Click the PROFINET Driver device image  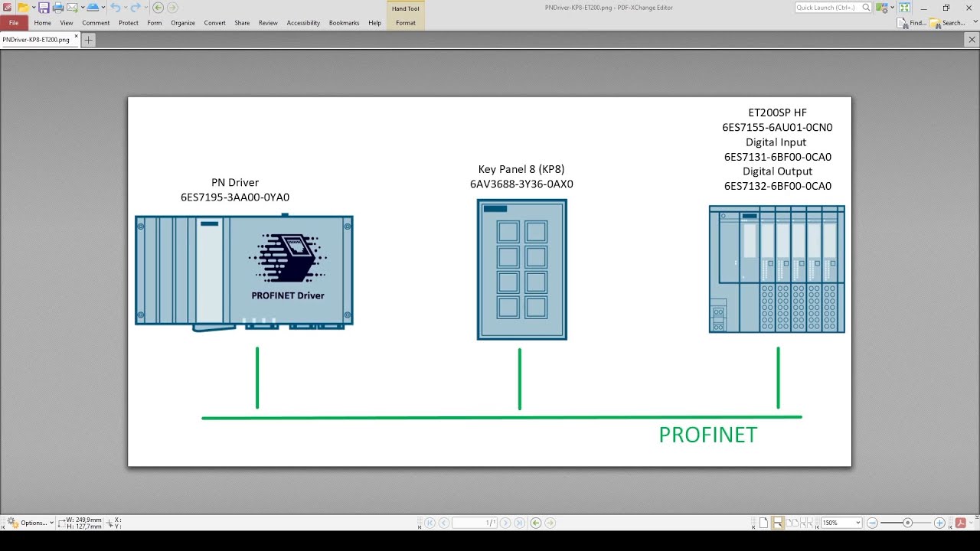[244, 272]
